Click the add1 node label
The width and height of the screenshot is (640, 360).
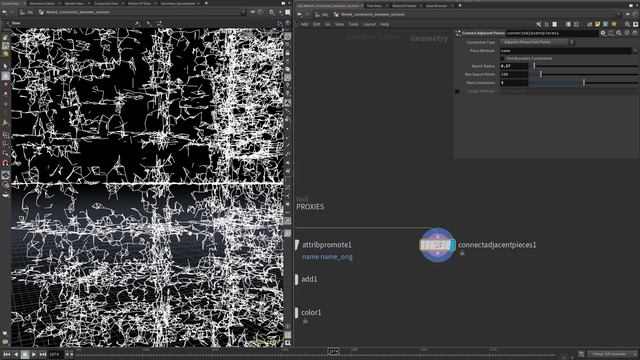(309, 279)
